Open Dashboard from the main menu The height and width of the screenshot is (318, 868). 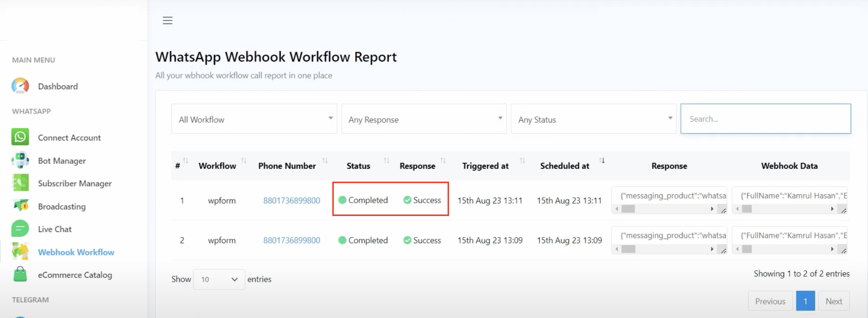(x=58, y=86)
